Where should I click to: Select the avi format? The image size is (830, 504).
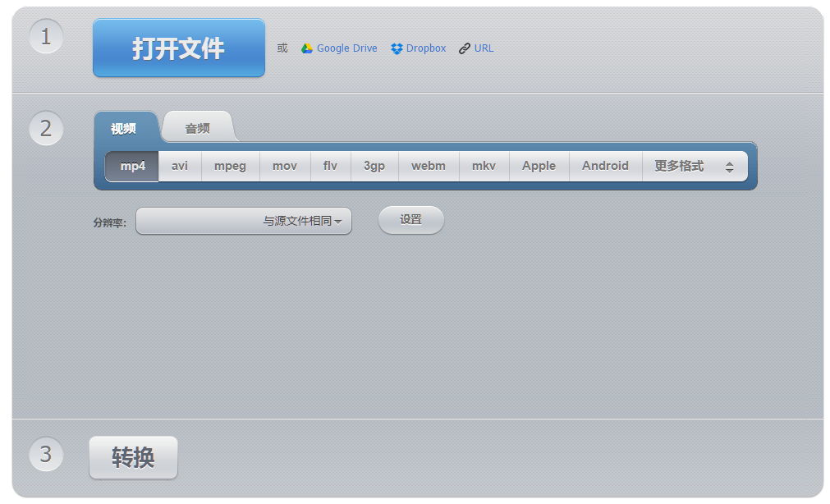point(180,167)
